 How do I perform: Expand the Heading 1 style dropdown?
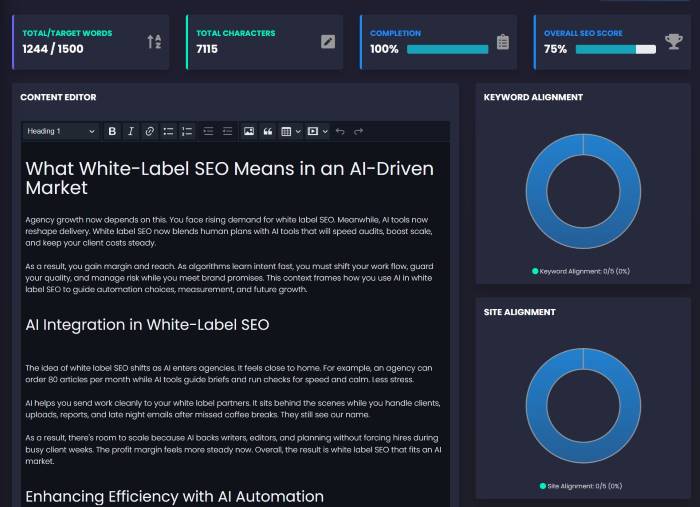(x=61, y=131)
